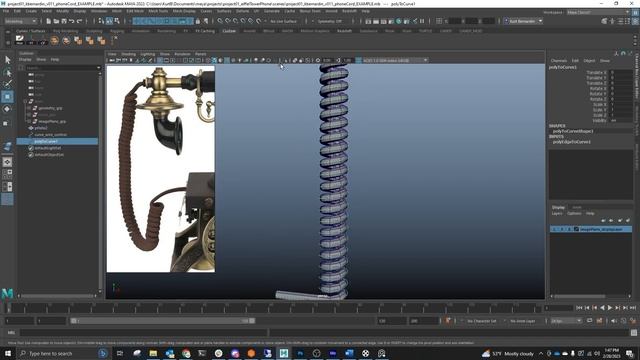This screenshot has height=360, width=640.
Task: Toggle select by component type icon
Action: pyautogui.click(x=117, y=21)
